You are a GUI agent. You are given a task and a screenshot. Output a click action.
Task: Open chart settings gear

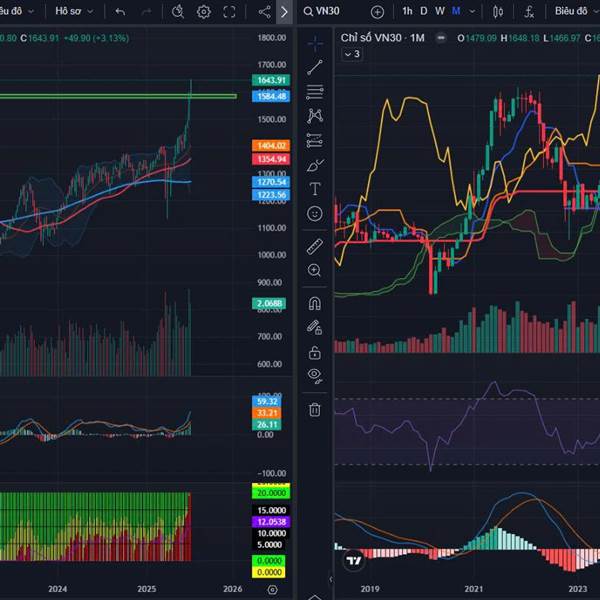tap(204, 11)
